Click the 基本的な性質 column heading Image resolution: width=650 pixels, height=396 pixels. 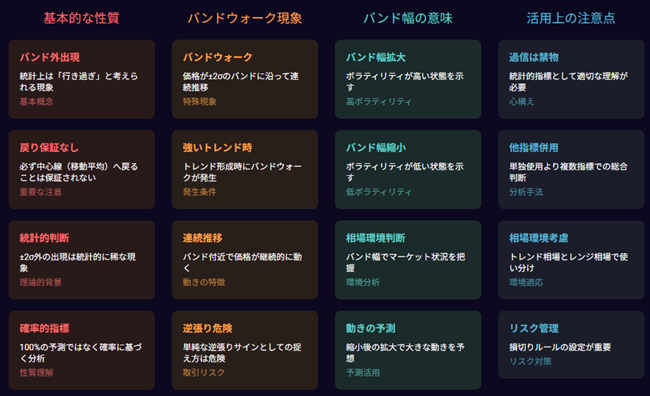pos(82,18)
